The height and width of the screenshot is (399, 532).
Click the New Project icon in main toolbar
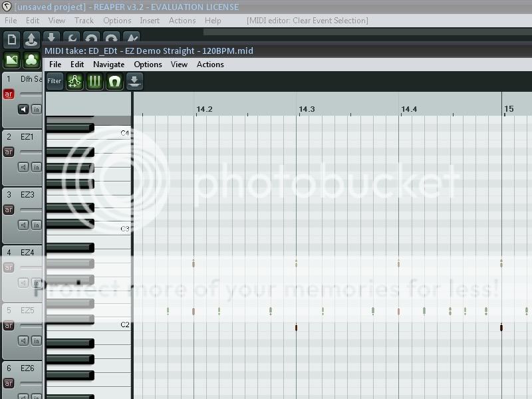11,40
